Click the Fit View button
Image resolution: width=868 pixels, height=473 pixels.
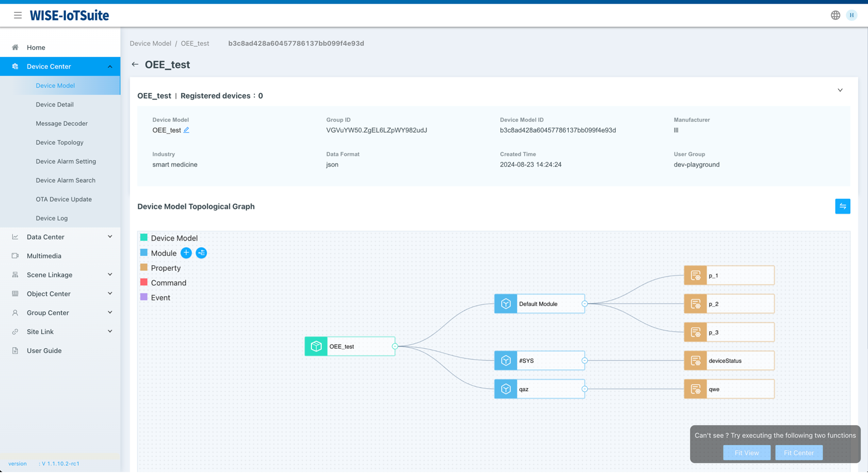click(x=746, y=453)
